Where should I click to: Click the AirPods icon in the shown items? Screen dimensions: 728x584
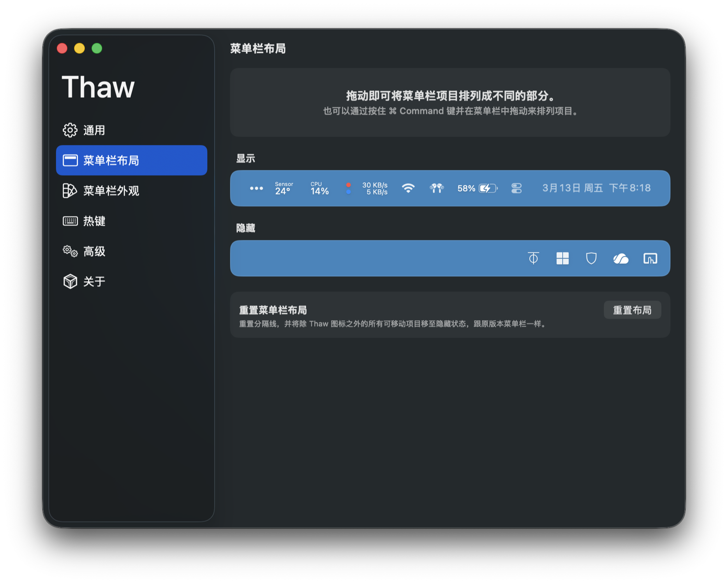pos(436,189)
